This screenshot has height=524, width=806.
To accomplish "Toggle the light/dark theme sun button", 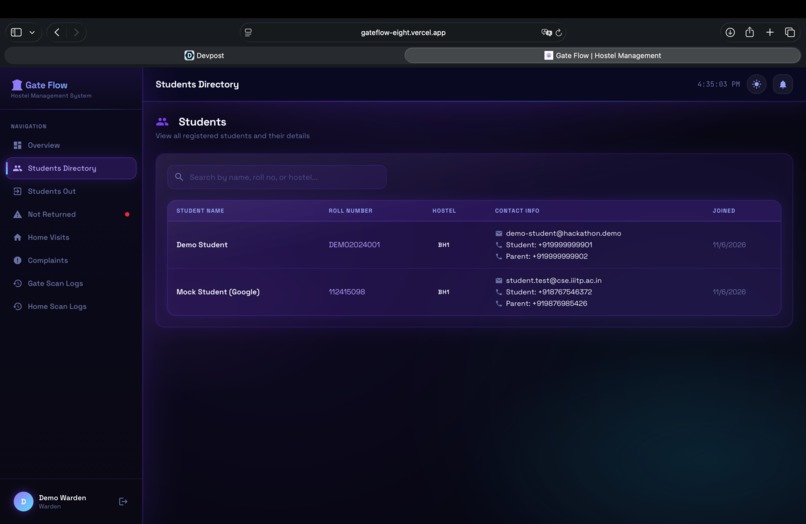I will click(757, 84).
